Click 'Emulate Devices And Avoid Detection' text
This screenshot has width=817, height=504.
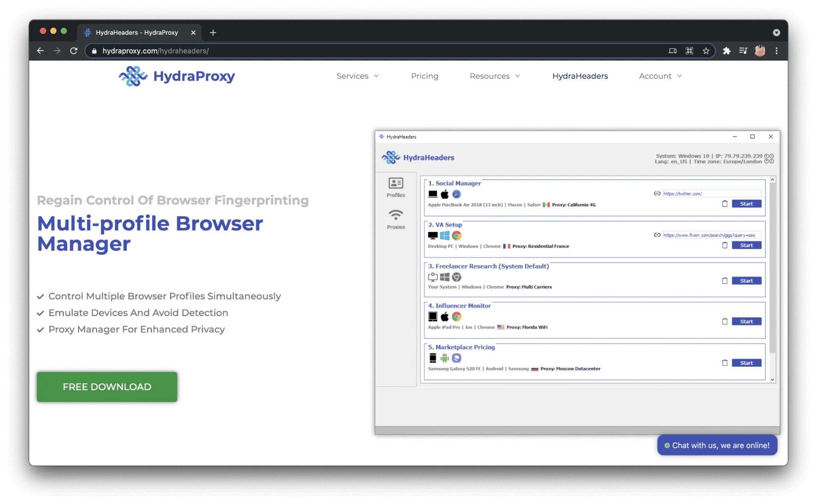pos(138,313)
